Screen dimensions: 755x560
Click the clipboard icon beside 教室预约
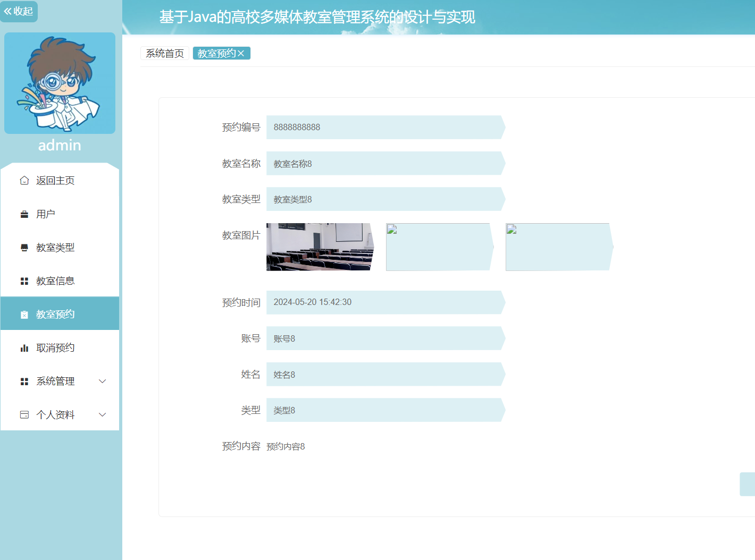click(x=24, y=315)
